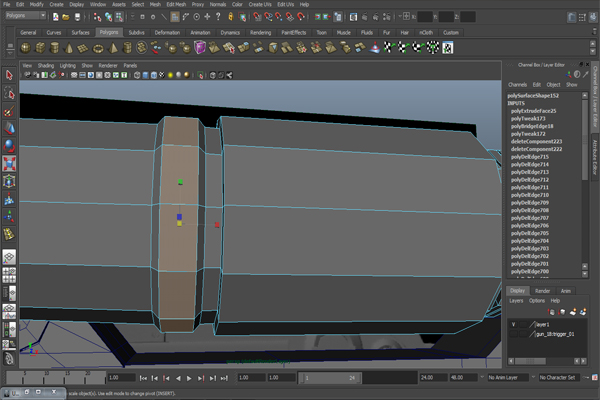Click the playback range slider bar
The image size is (600, 400).
[x=332, y=378]
